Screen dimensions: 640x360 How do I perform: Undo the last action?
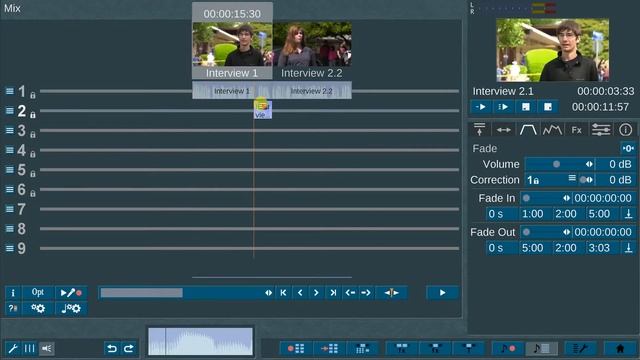(x=112, y=348)
